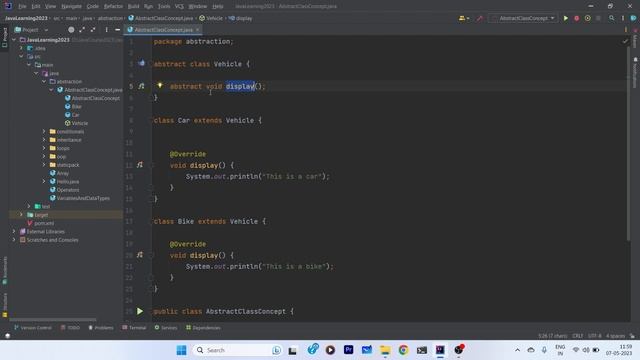
Task: Select the AbstractClassConcept.java editor tab
Action: 163,30
